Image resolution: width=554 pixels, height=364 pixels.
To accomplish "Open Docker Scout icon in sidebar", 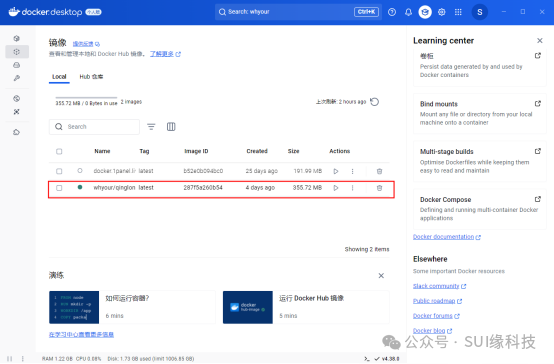I will 17,112.
